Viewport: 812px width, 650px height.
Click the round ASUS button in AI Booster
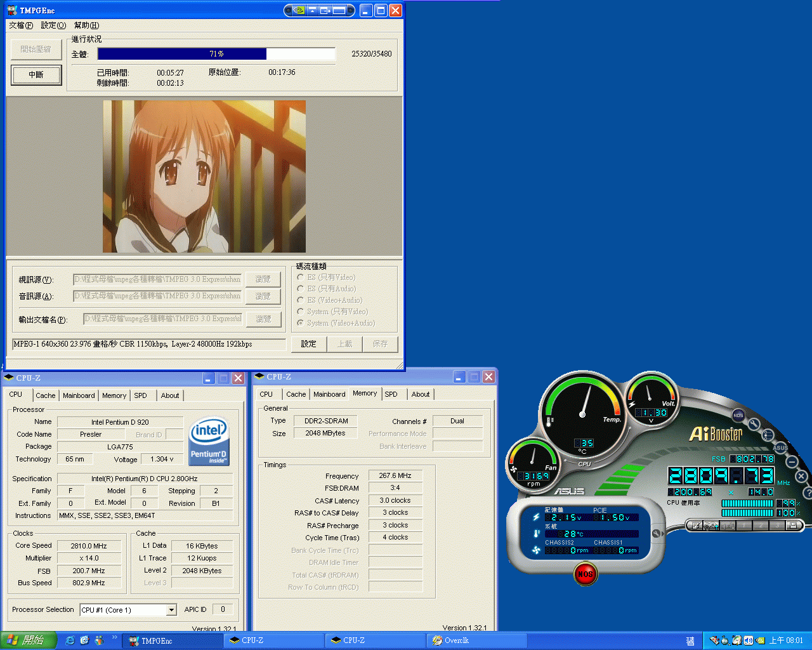click(781, 448)
